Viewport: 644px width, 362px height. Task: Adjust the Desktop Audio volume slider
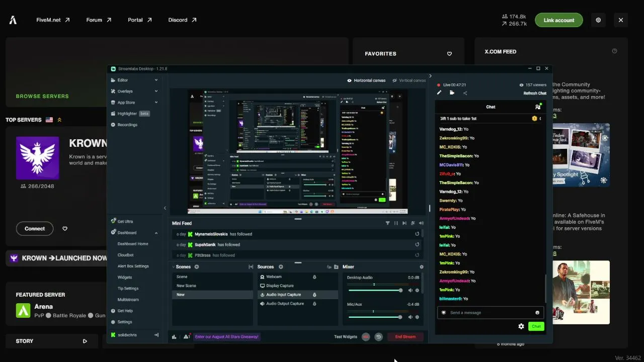[375, 290]
